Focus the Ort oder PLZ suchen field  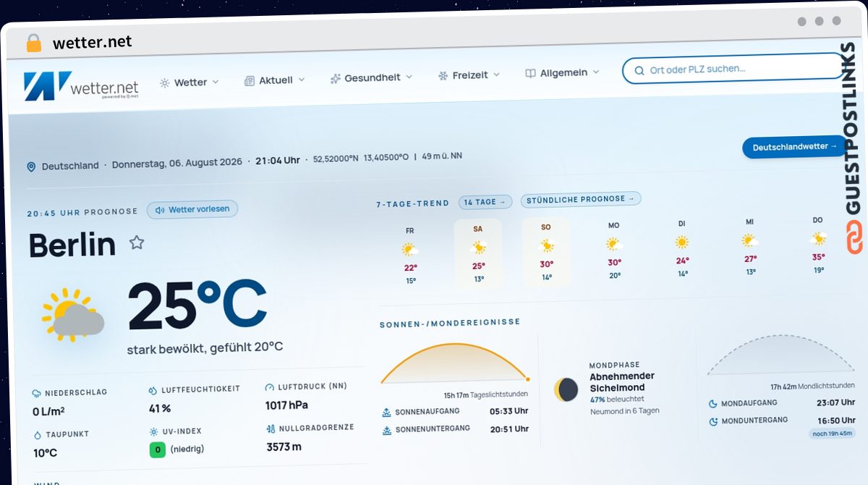coord(733,69)
